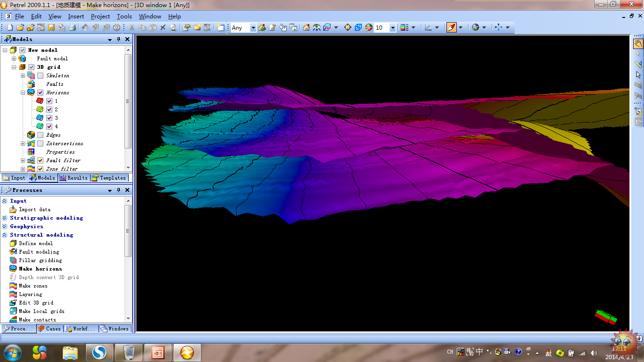Click the Print icon
Viewport: 644px width, 362px height.
point(72,28)
